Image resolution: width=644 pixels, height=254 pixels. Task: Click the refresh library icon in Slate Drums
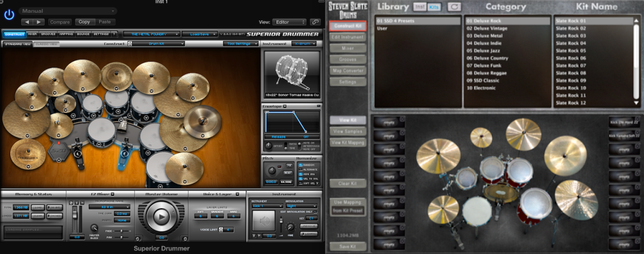click(x=454, y=7)
